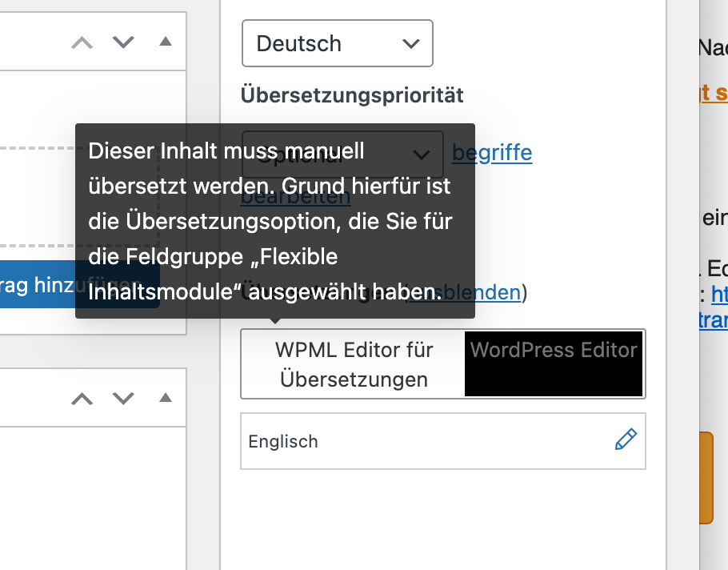Select the WordPress Editor option
The width and height of the screenshot is (728, 570).
click(x=554, y=363)
